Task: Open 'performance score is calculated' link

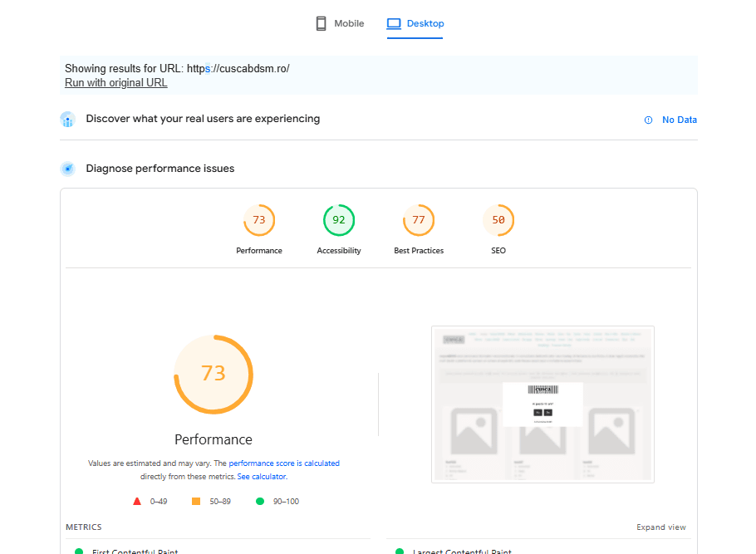Action: (x=284, y=463)
